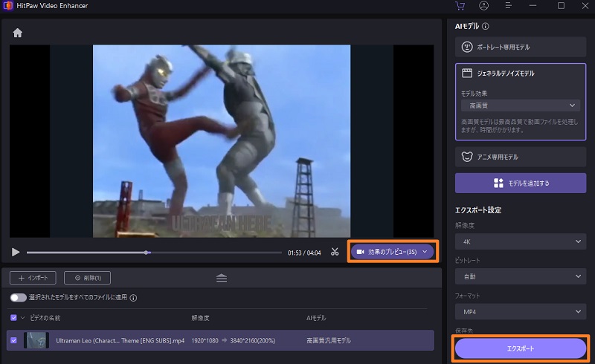This screenshot has height=364, width=595.
Task: Expand the preview duration dropdown arrow
Action: [x=425, y=252]
